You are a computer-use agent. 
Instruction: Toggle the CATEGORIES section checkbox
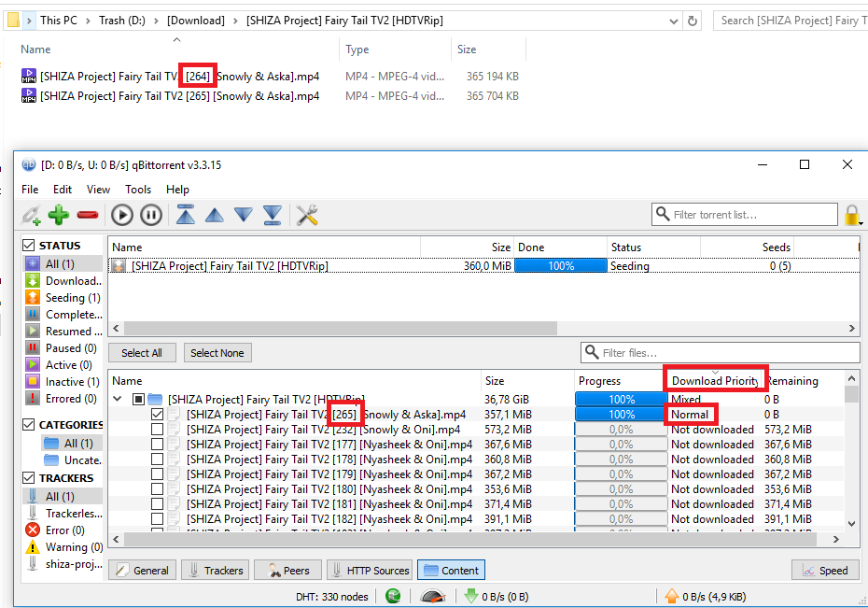click(x=29, y=424)
